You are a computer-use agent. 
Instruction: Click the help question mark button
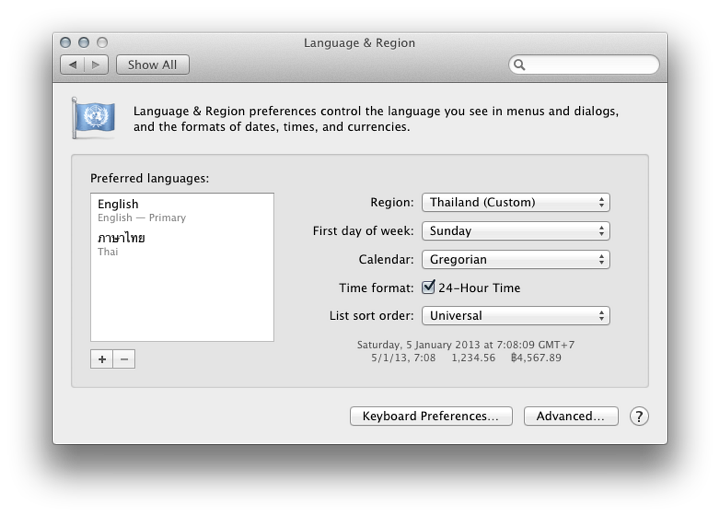639,416
